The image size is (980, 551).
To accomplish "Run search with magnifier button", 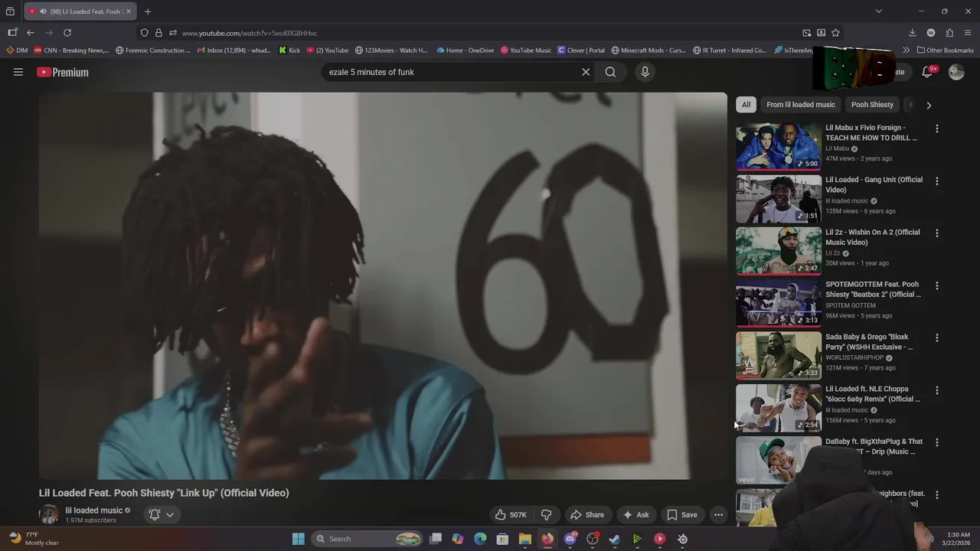I will point(610,72).
